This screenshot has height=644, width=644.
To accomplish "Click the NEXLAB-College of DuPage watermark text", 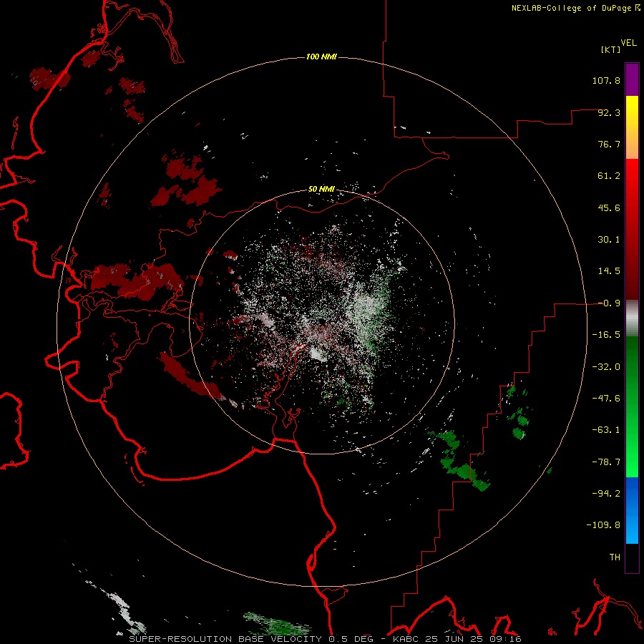I will click(x=575, y=8).
